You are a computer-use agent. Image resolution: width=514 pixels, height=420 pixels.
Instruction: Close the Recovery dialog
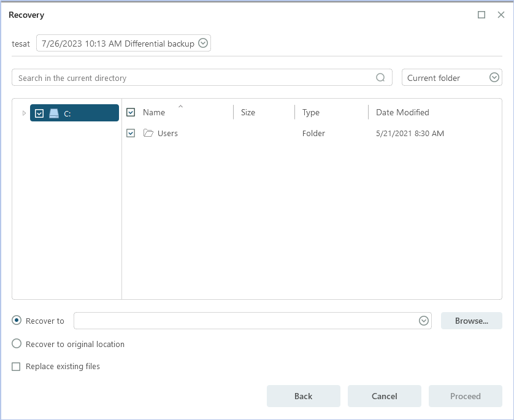tap(501, 15)
